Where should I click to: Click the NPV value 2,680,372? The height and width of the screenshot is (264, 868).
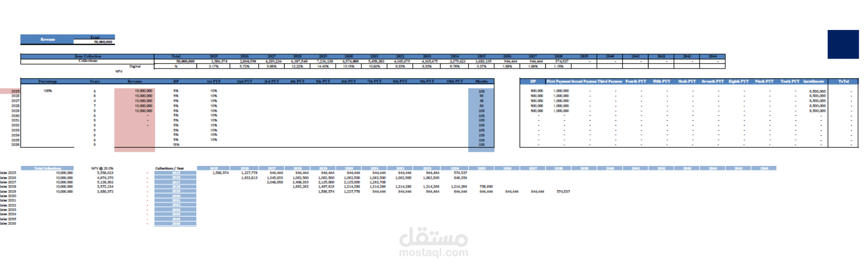pos(105,191)
